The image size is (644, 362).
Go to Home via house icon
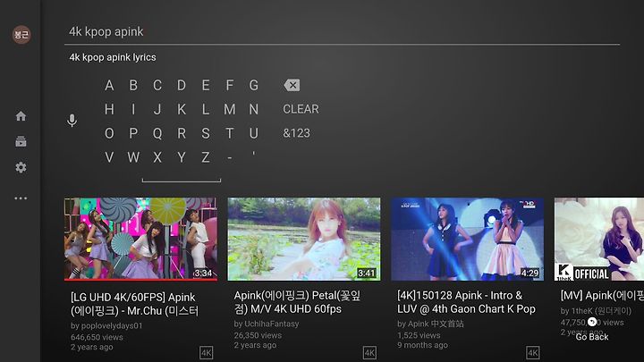[x=21, y=116]
